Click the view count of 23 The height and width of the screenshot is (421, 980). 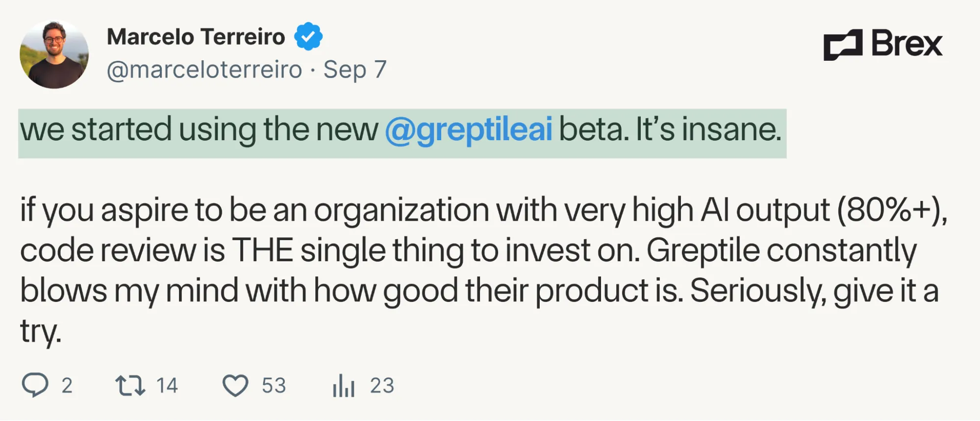pos(382,386)
